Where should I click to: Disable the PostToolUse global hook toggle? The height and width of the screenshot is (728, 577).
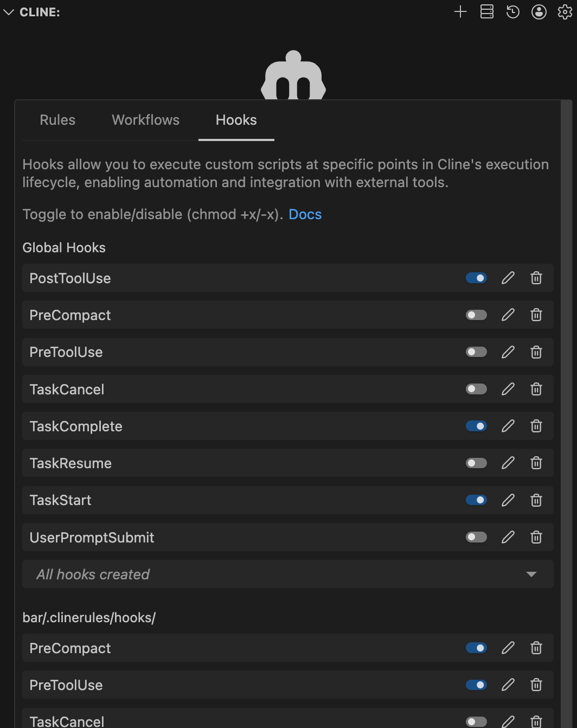point(476,278)
